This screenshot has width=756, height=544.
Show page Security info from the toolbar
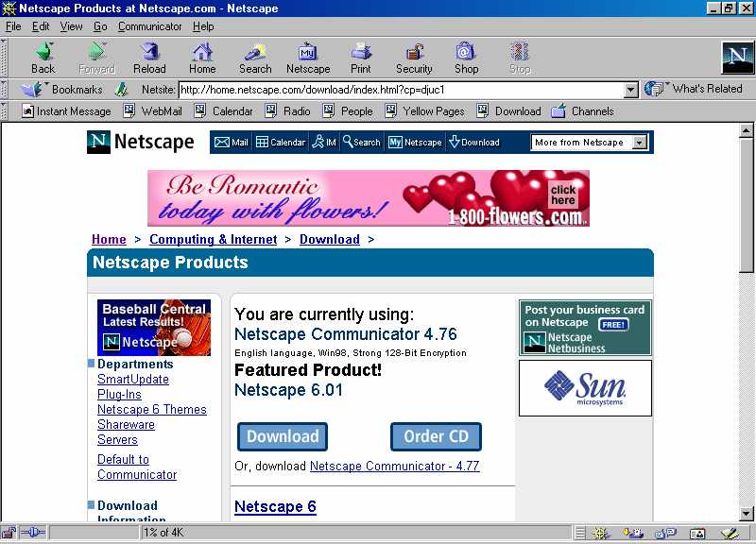tap(414, 58)
